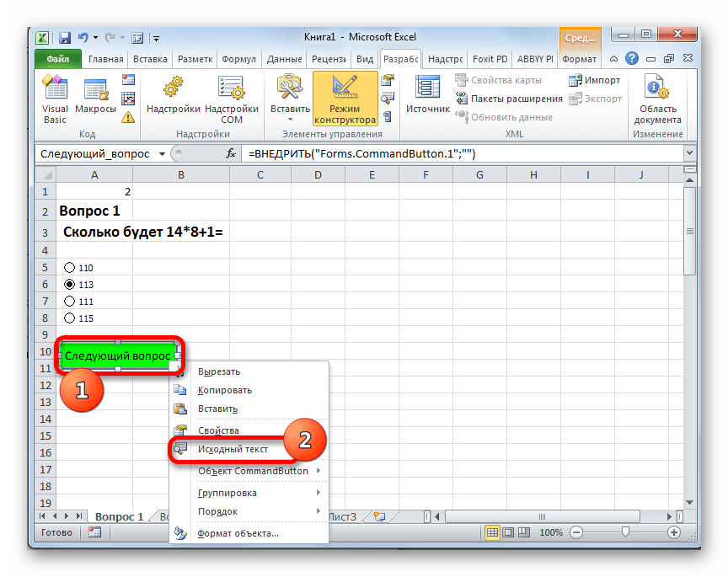The image size is (728, 577).
Task: Click the macro security warning icon
Action: [128, 117]
